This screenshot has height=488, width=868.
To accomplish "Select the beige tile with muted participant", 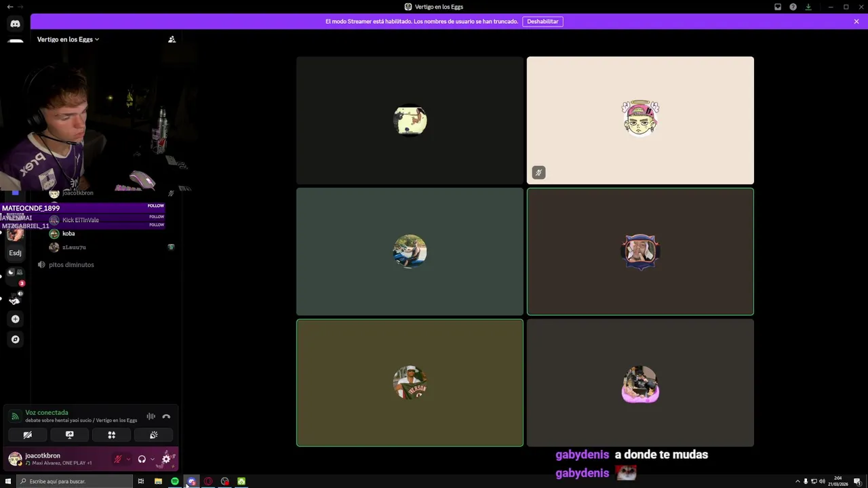I will click(x=640, y=120).
